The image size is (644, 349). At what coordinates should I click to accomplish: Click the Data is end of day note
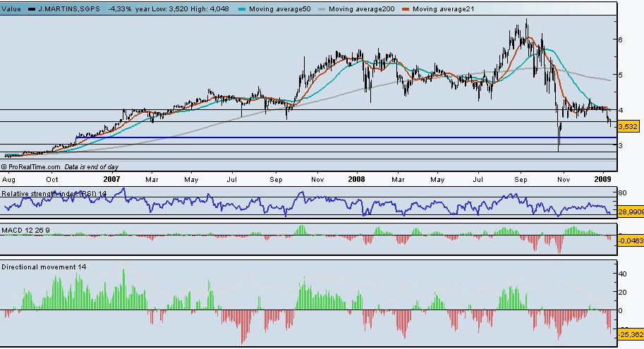click(91, 166)
